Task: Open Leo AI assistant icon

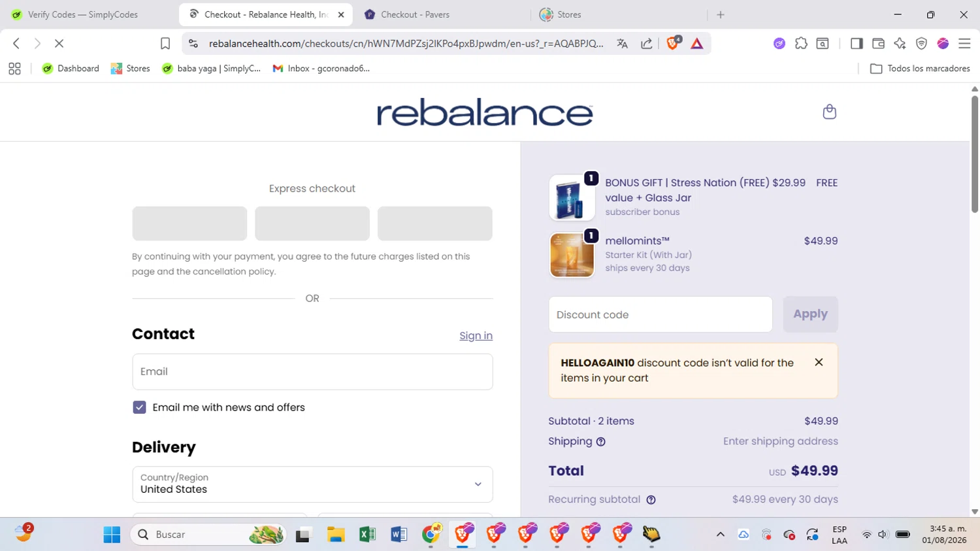Action: click(900, 43)
